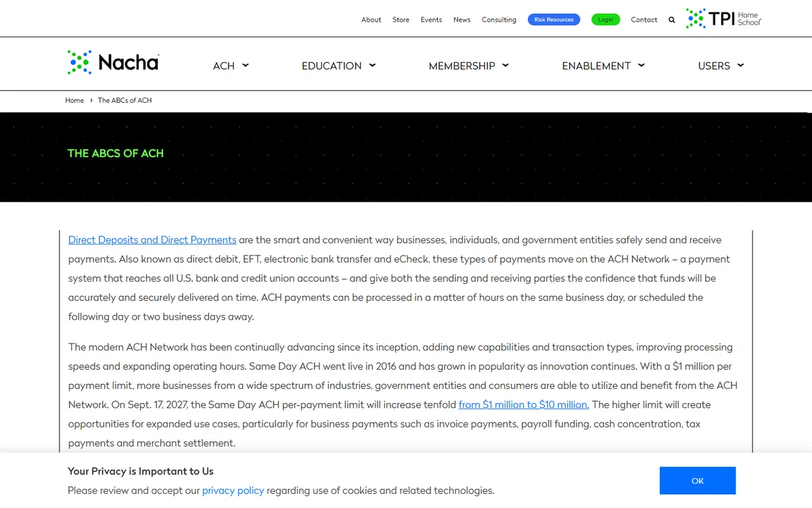Open the Events link
This screenshot has height=508, width=812.
tap(431, 20)
